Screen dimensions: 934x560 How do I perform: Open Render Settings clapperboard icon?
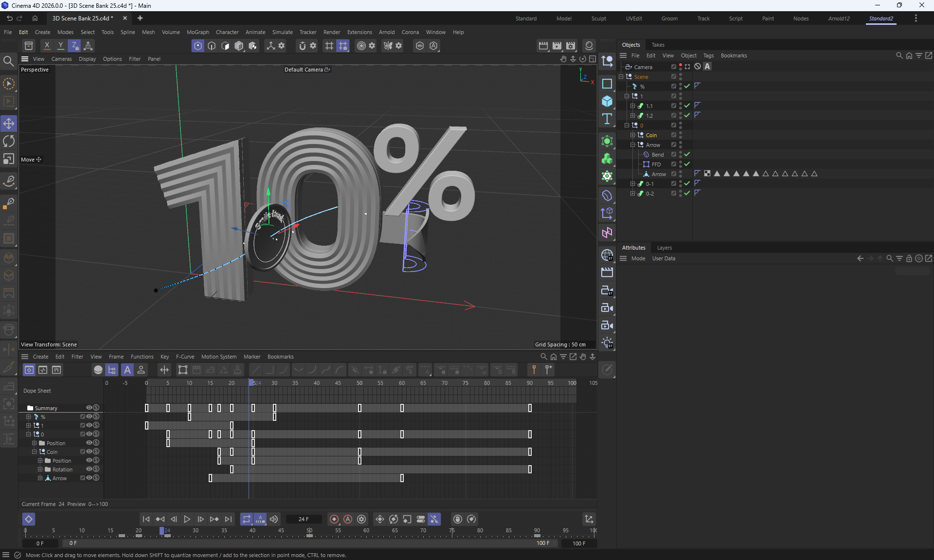pyautogui.click(x=571, y=46)
